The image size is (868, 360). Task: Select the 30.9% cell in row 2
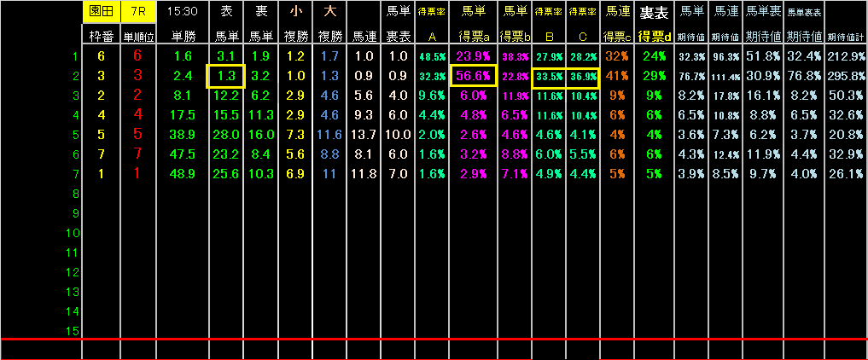point(763,76)
